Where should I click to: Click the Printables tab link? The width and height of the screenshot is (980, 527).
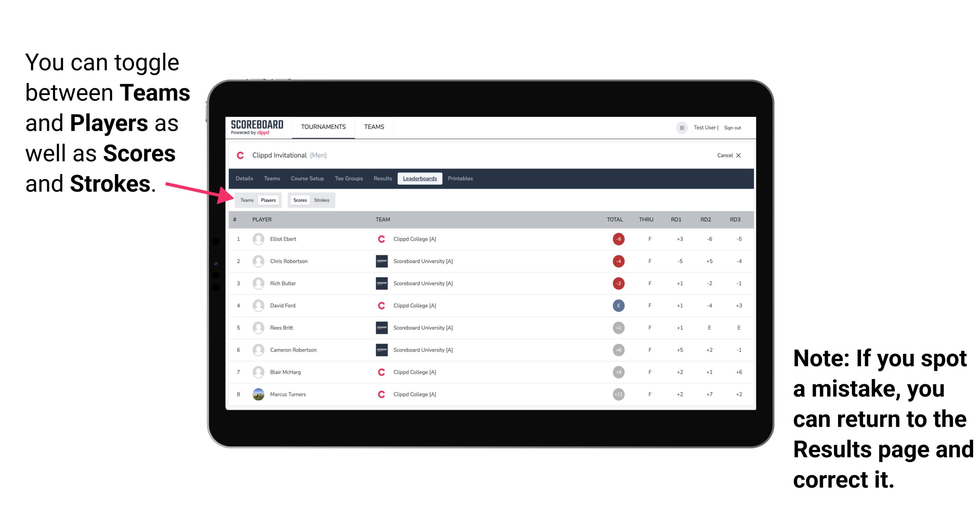point(462,179)
